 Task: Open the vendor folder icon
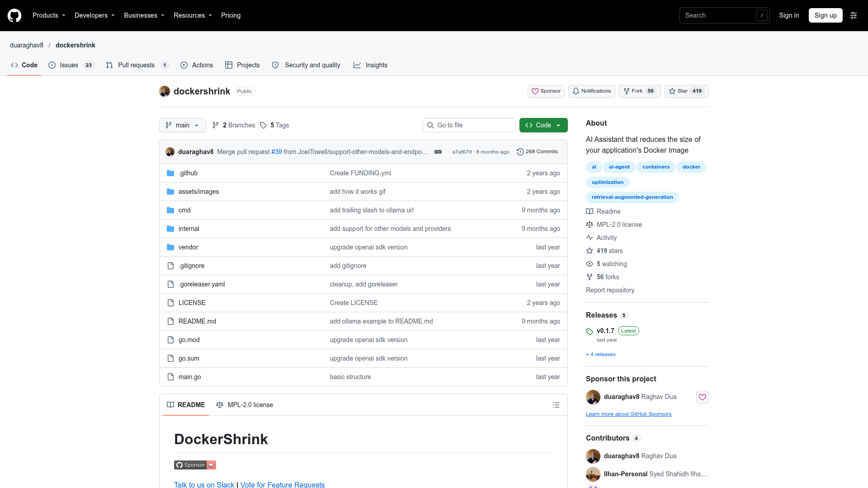(x=170, y=247)
